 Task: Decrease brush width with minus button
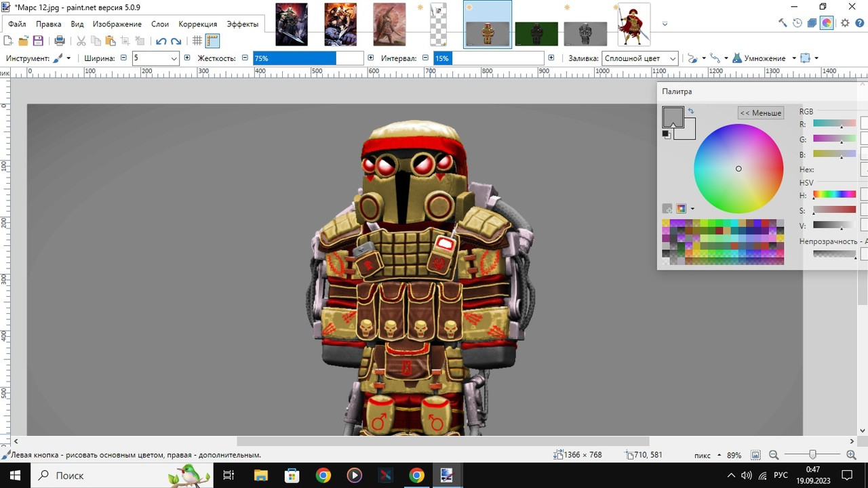coord(123,58)
